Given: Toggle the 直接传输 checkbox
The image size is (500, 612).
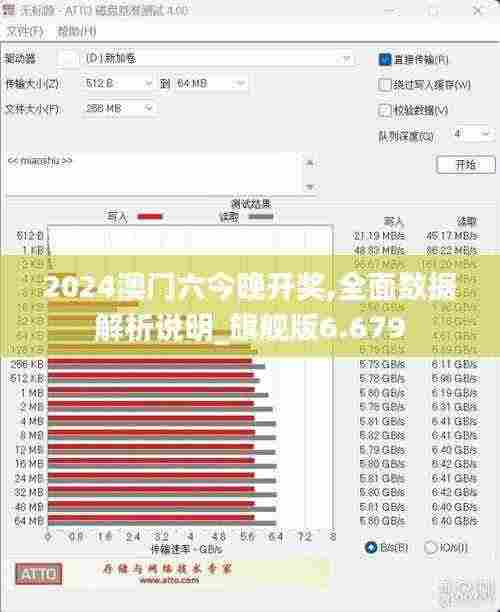Looking at the screenshot, I should [x=385, y=60].
